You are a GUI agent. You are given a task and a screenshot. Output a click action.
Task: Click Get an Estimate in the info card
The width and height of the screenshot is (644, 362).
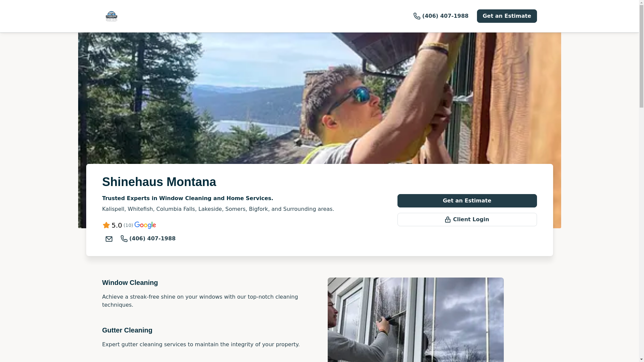[467, 201]
